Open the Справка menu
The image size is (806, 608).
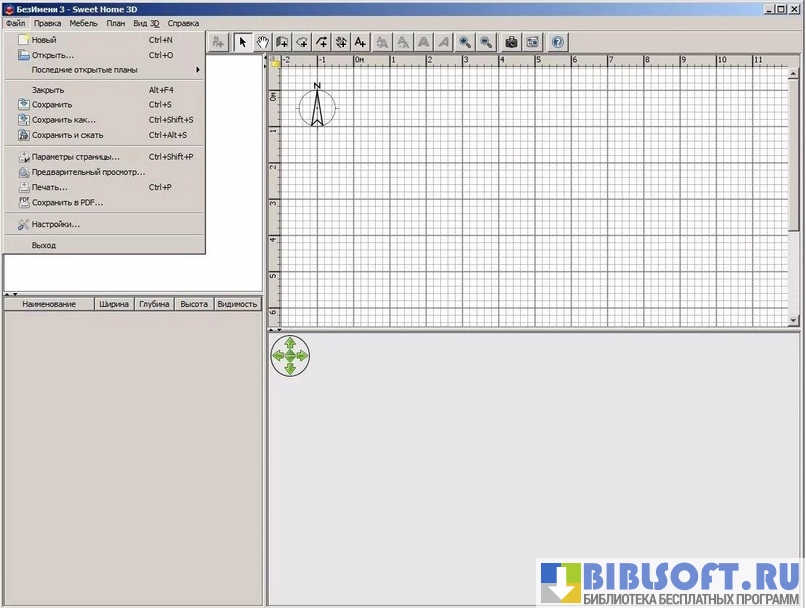click(x=183, y=22)
